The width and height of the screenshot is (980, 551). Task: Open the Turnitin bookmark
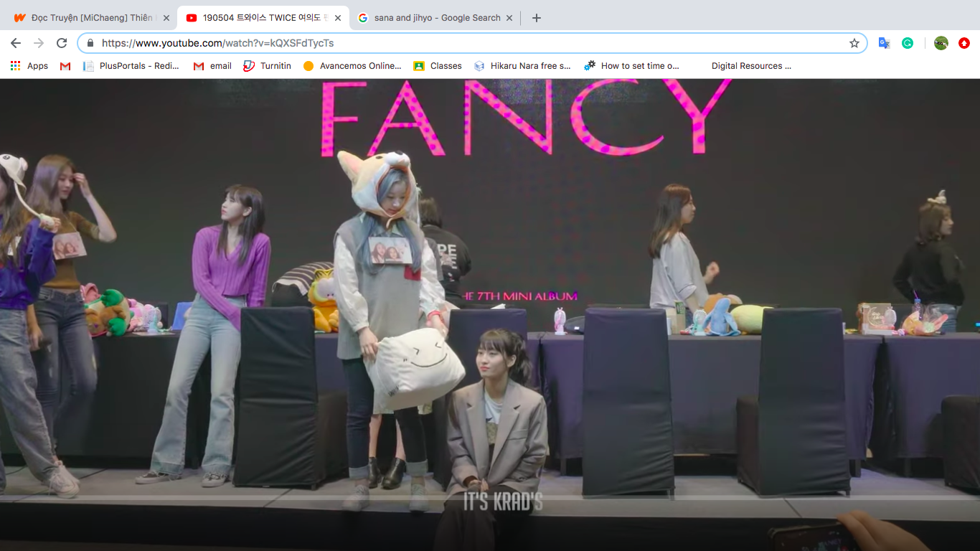[x=267, y=66]
